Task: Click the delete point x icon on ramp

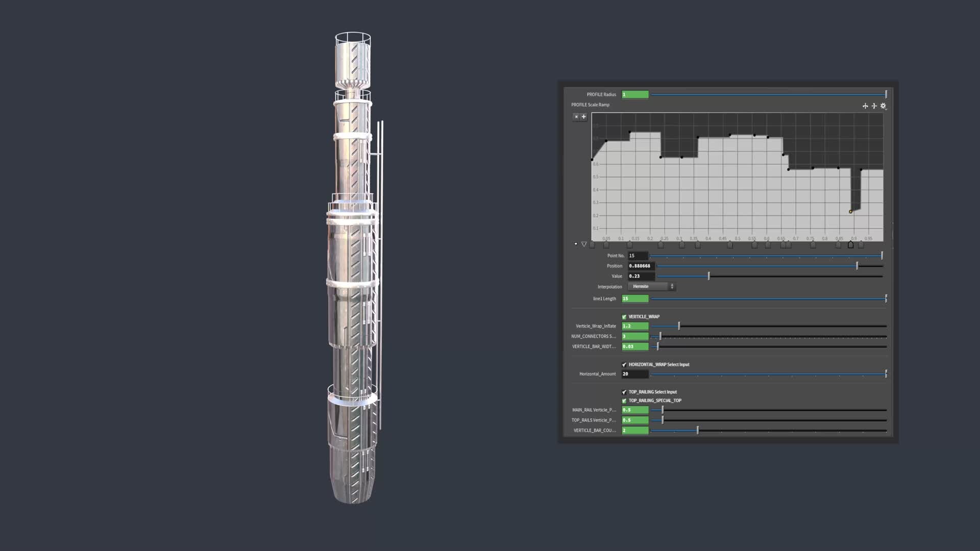Action: click(576, 117)
